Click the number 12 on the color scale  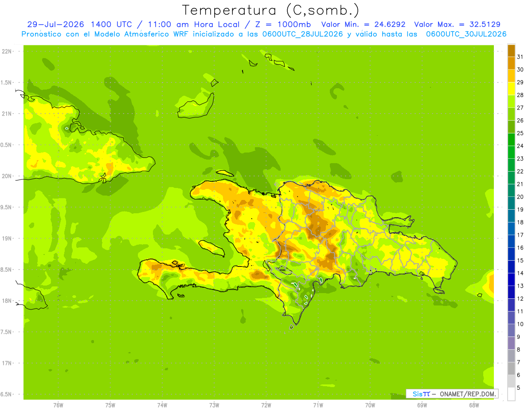coord(520,299)
